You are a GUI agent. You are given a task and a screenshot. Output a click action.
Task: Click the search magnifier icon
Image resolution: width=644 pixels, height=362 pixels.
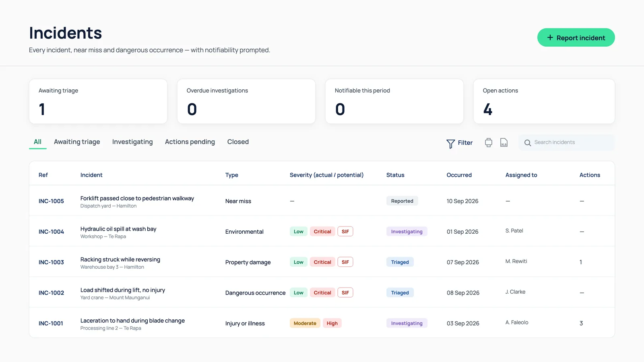[x=528, y=143]
